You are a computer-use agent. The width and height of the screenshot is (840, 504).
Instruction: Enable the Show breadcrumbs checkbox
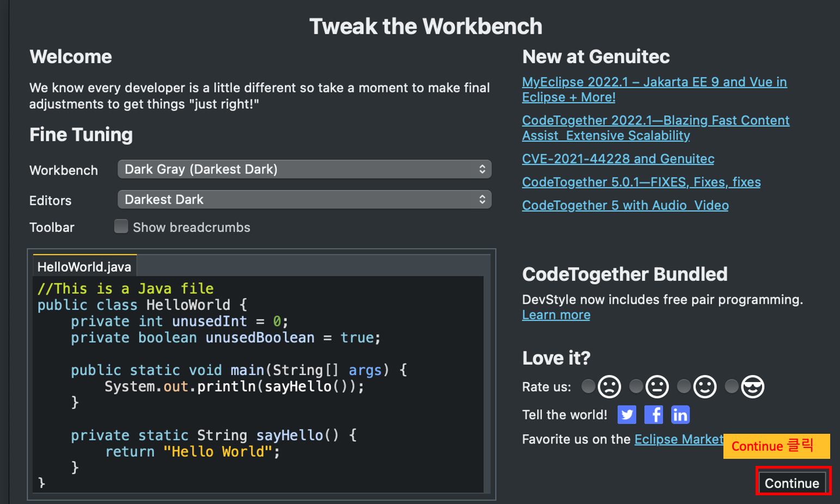(x=121, y=226)
